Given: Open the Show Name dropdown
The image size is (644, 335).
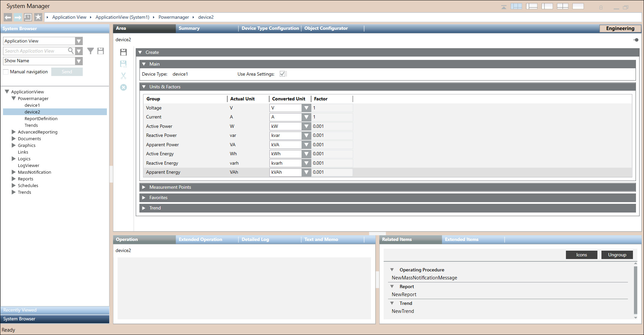Looking at the screenshot, I should [79, 61].
